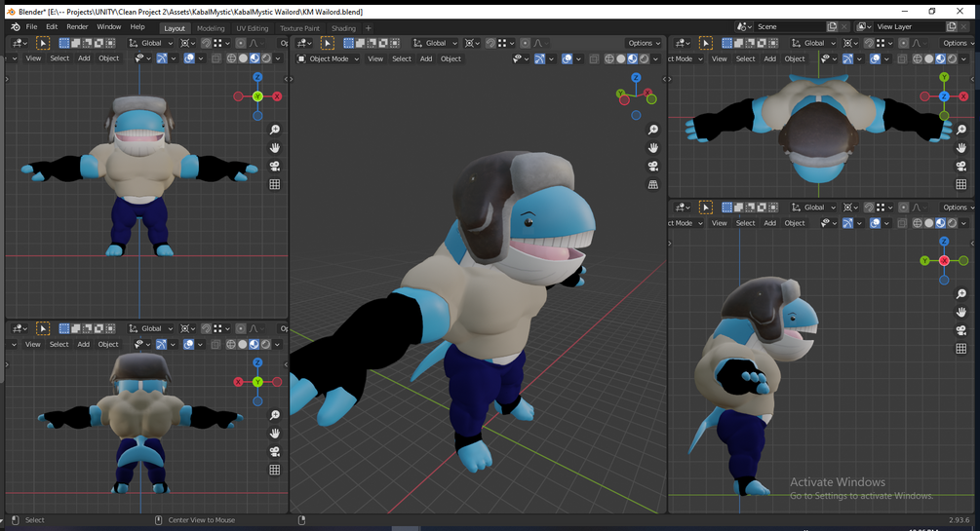
Task: Open snapping settings dropdown in perspective viewport
Action: 507,43
